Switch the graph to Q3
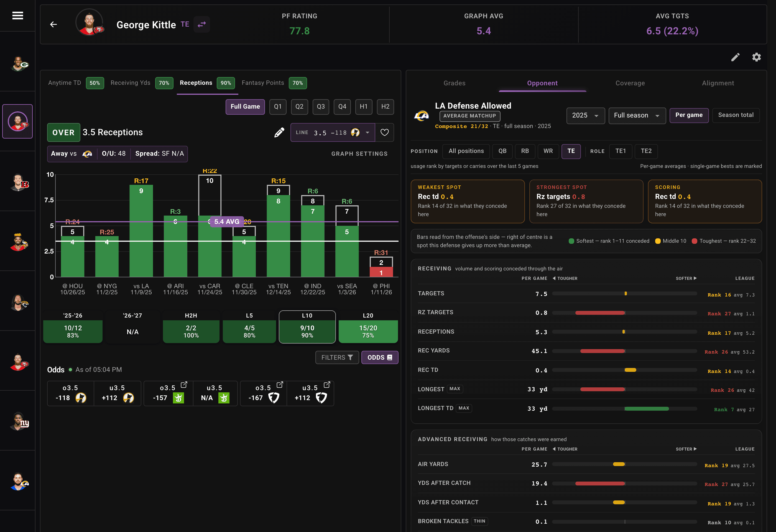Screen dimensions: 776x532 click(321, 107)
